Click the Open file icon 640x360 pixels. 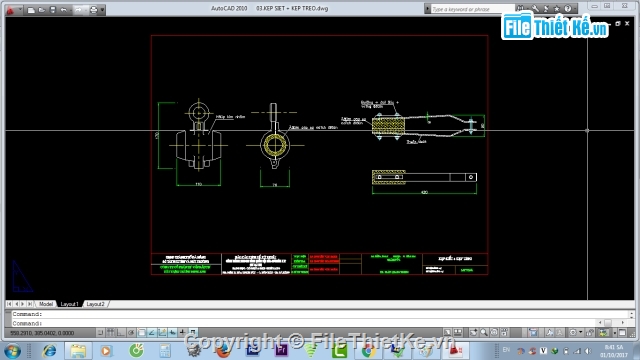click(42, 10)
